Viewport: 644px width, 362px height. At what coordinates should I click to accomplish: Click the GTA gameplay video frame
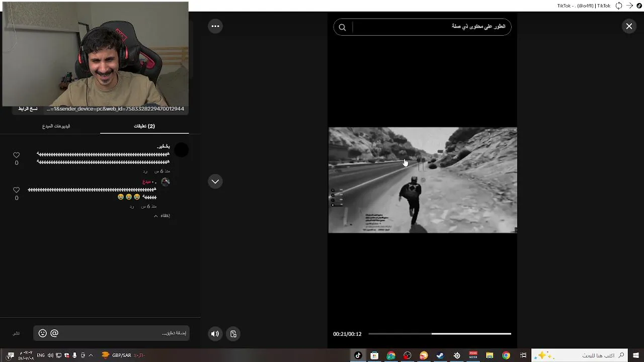coord(423,180)
